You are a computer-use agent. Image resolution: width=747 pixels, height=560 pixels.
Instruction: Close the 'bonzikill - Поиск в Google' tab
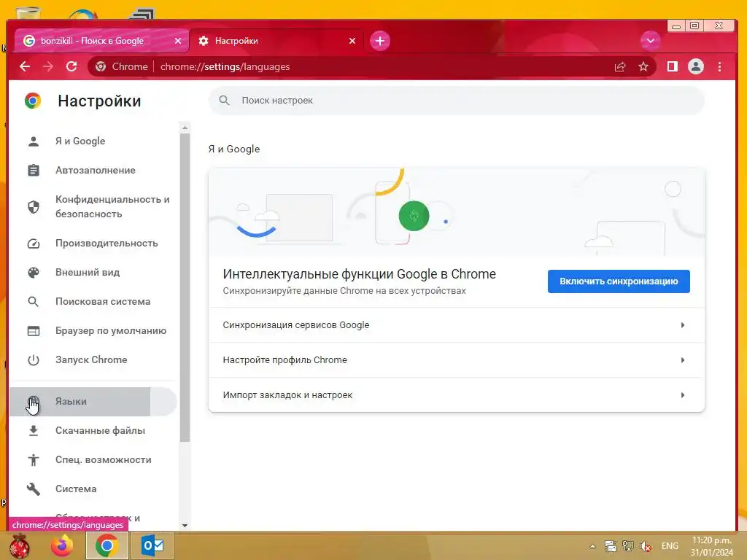(x=178, y=41)
